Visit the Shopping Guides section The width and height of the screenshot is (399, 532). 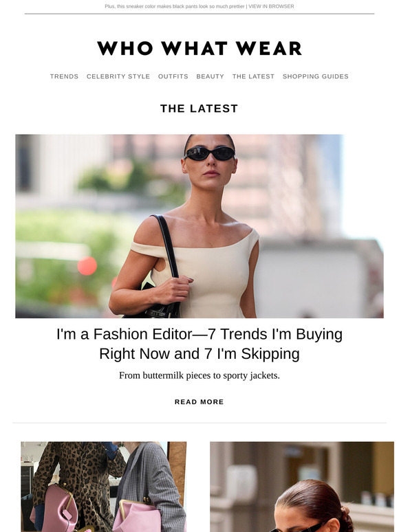click(x=316, y=76)
